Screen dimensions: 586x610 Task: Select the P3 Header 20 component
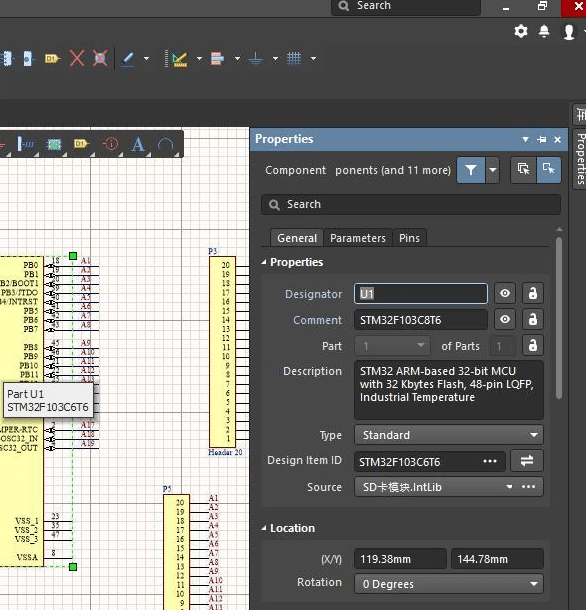(x=222, y=352)
